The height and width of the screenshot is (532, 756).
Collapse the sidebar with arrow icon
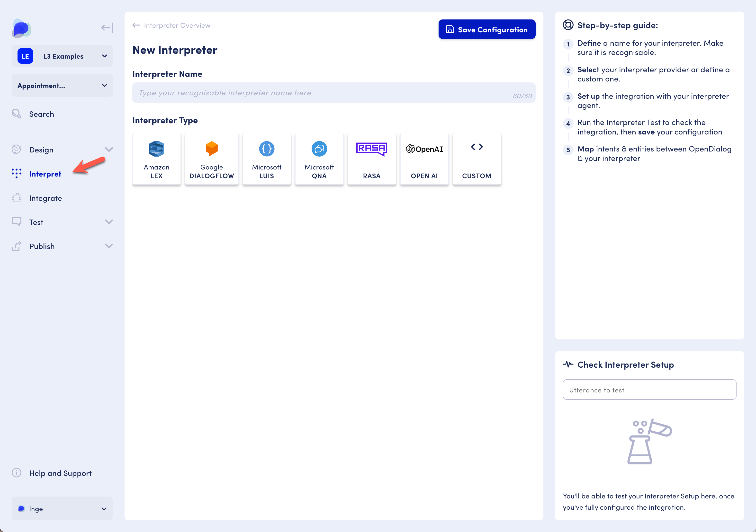[x=107, y=28]
